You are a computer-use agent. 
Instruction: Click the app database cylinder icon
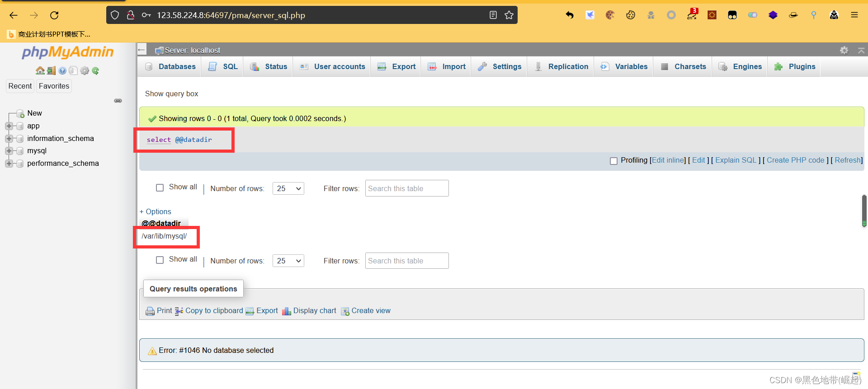click(20, 126)
